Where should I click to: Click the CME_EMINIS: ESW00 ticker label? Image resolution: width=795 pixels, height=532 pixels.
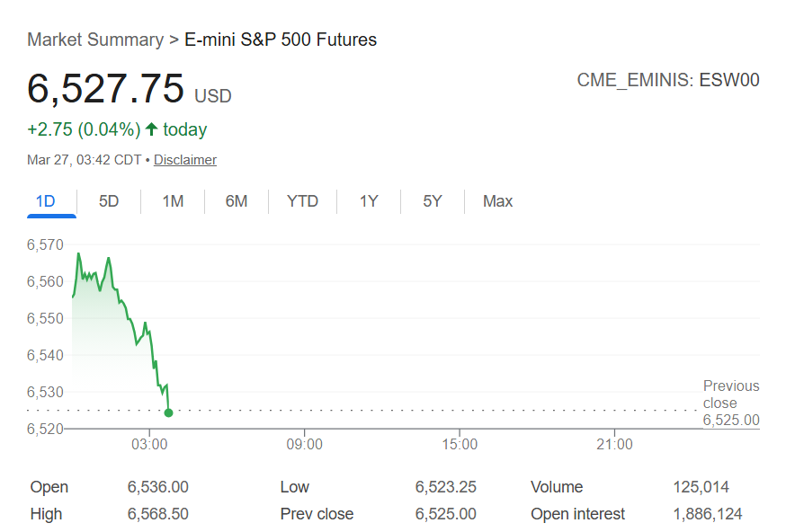coord(668,80)
